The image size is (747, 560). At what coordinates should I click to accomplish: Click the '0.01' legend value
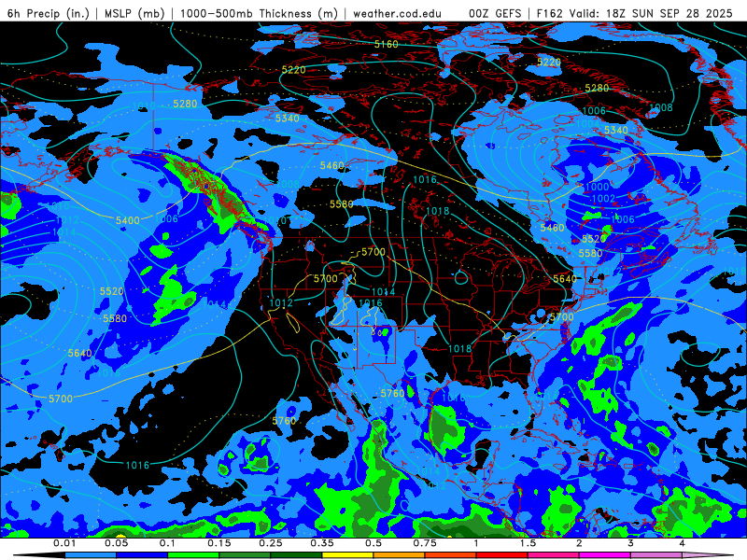(64, 543)
